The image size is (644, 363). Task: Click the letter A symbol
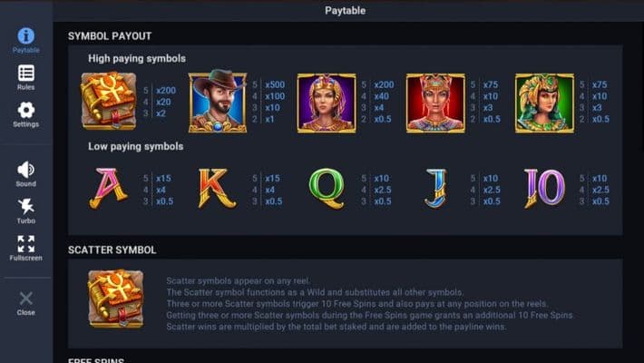pos(109,188)
